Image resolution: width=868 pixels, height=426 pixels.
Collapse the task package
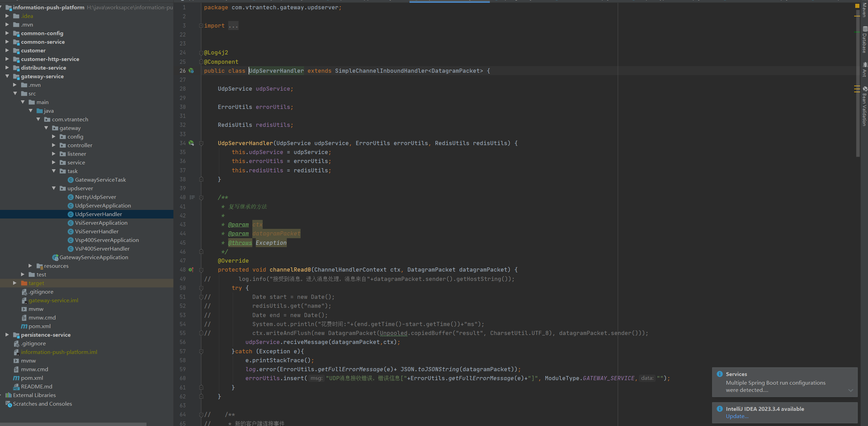click(53, 171)
